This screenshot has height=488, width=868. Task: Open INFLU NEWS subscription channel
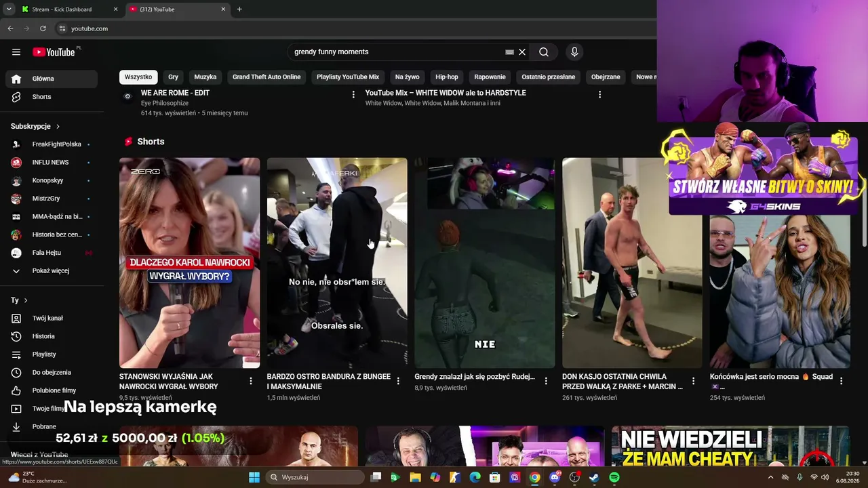tap(52, 163)
